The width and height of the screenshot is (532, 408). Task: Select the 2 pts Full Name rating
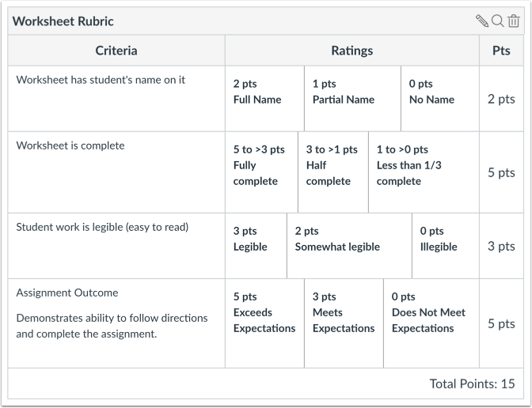tap(264, 99)
